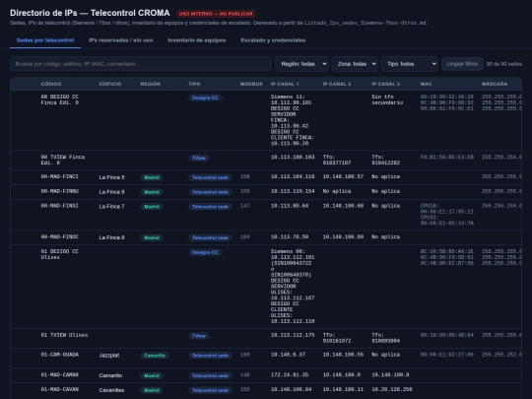Click the Limpiar filtros button

coord(462,64)
